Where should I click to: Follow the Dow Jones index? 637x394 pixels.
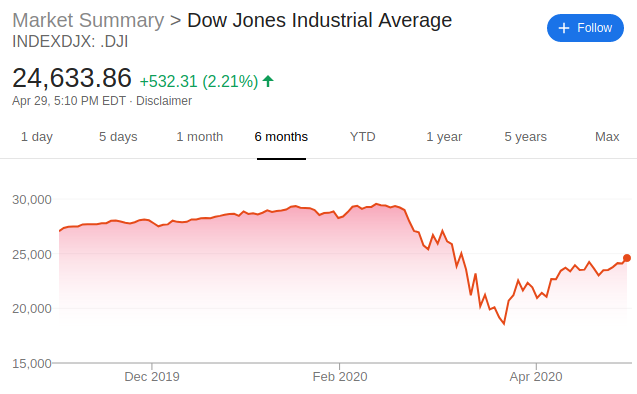click(585, 28)
